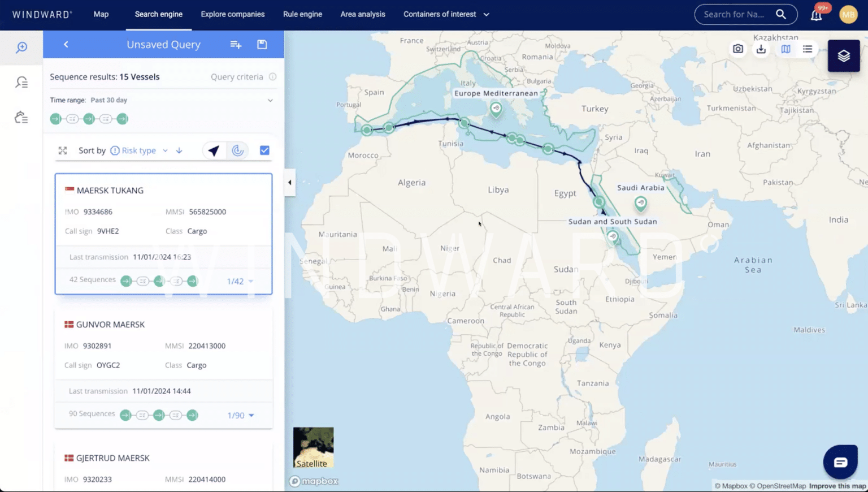Open the Risk type sort dropdown
The image size is (868, 492).
(140, 150)
